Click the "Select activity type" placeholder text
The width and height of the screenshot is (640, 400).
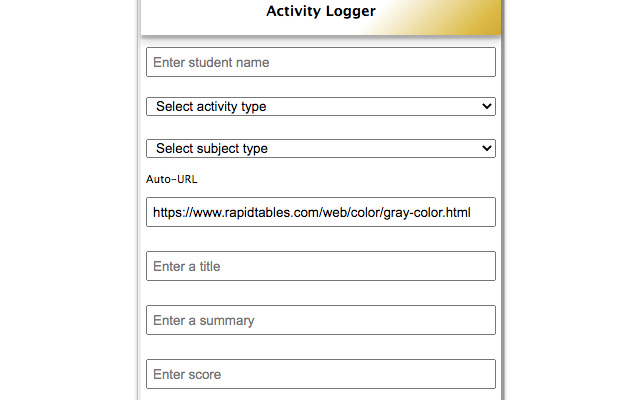tap(211, 106)
